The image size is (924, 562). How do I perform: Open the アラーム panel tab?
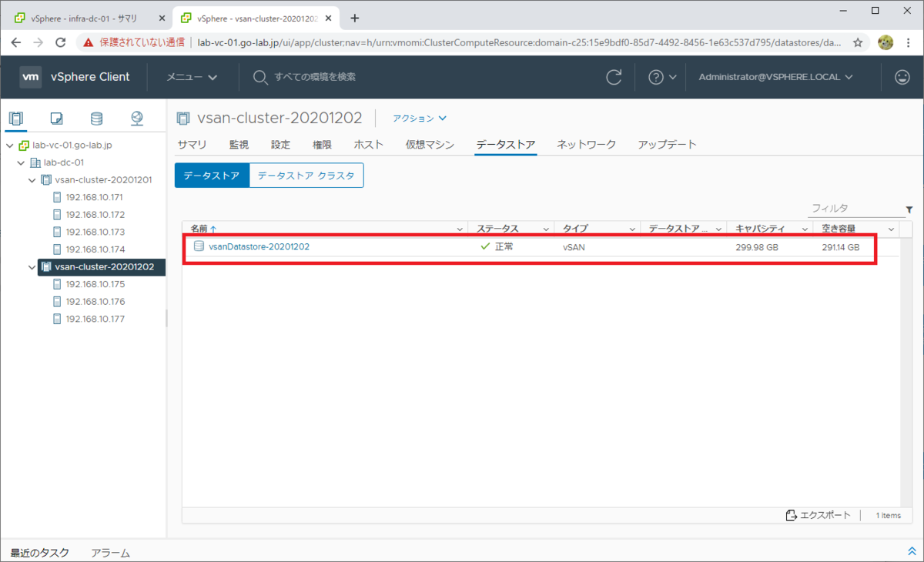coord(110,553)
